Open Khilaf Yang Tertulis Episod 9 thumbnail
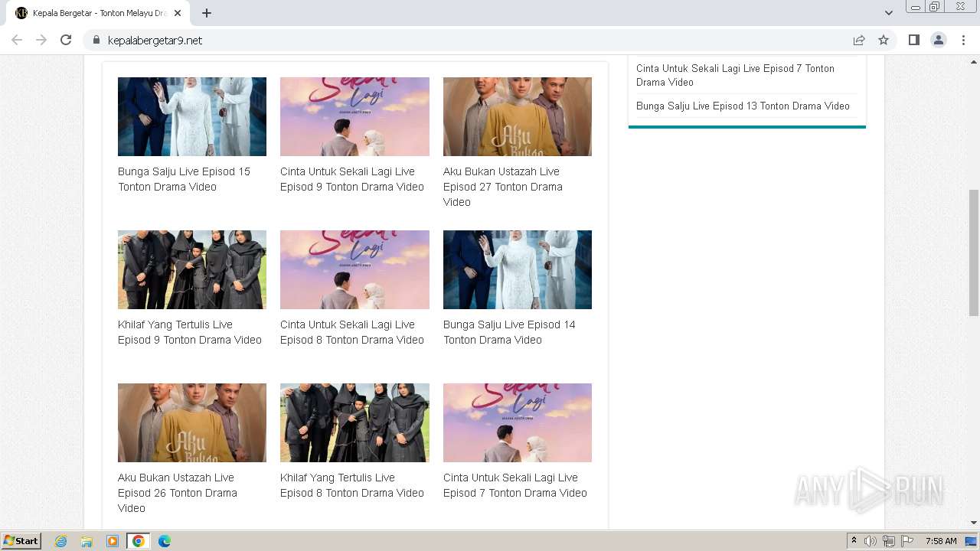Image resolution: width=980 pixels, height=551 pixels. click(192, 269)
